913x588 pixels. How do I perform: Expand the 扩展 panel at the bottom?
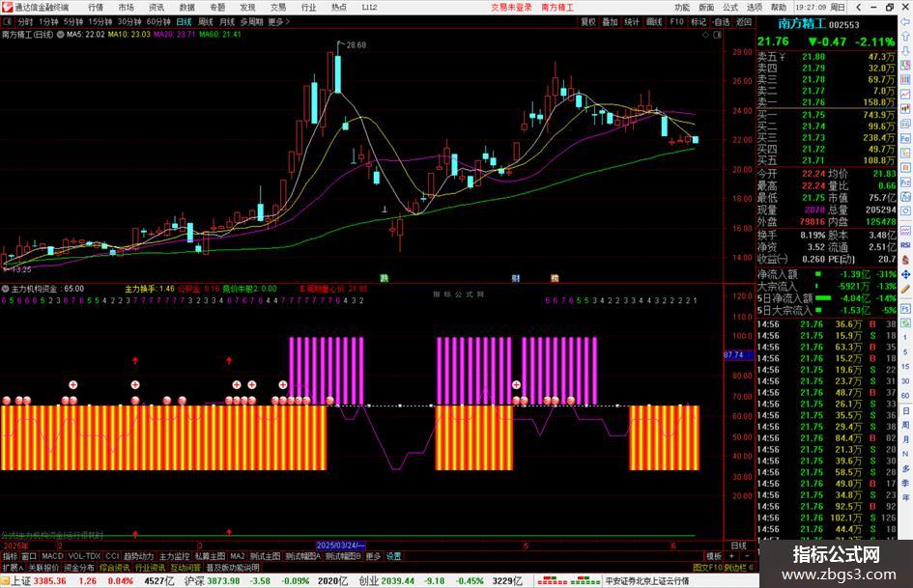coord(13,568)
